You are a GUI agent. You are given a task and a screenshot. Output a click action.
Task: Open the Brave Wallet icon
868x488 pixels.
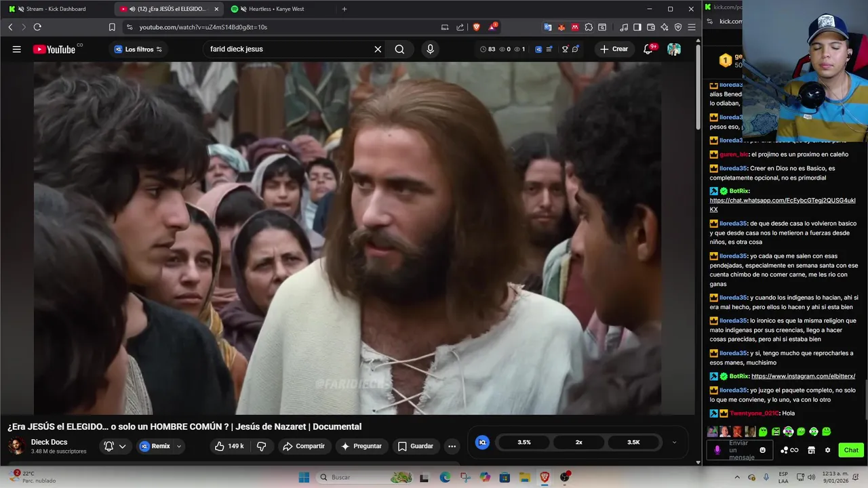651,27
